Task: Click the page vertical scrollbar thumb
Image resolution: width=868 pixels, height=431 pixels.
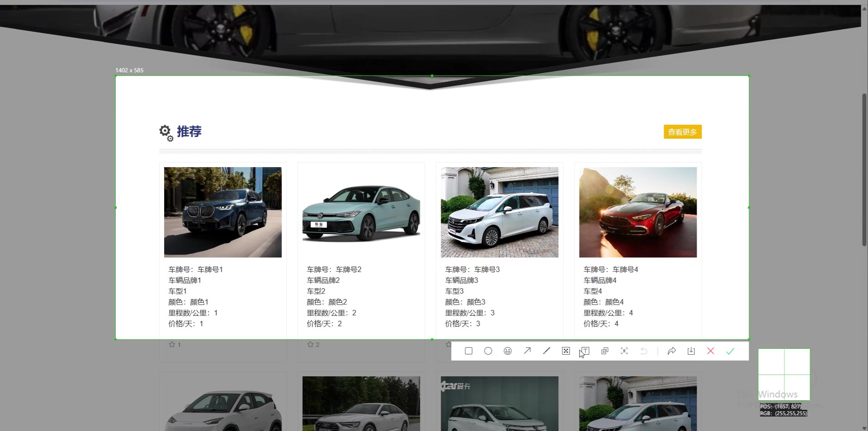Action: [x=864, y=169]
